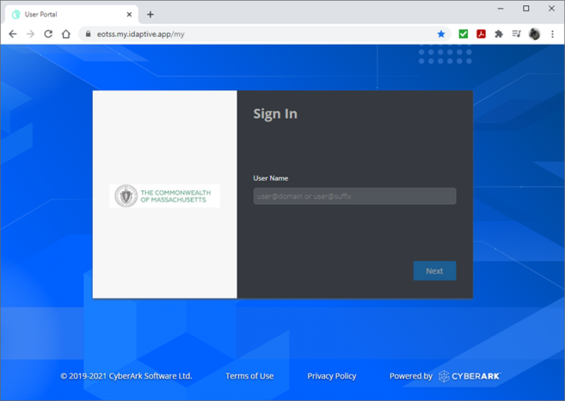The image size is (565, 401).
Task: Click the browser forward arrow
Action: click(x=31, y=34)
